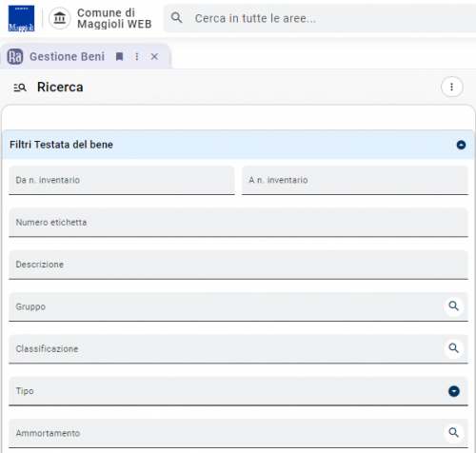Click the Ra app icon on Gestione Beni tab

(x=15, y=57)
